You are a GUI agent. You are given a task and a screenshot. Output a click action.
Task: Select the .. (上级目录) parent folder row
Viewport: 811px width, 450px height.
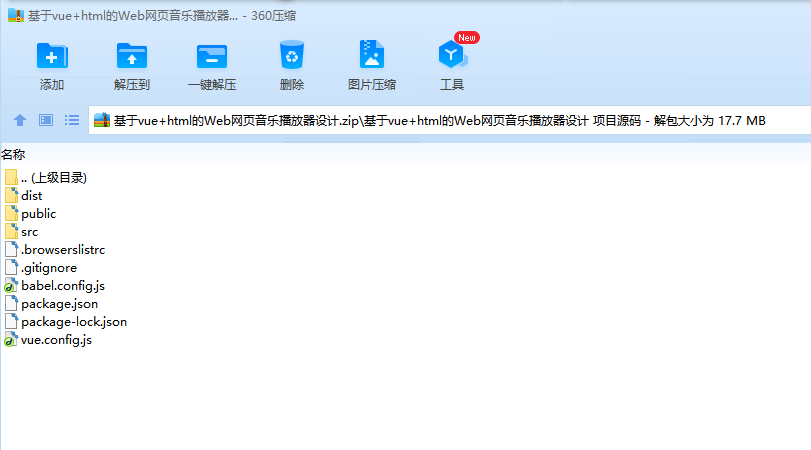point(46,177)
